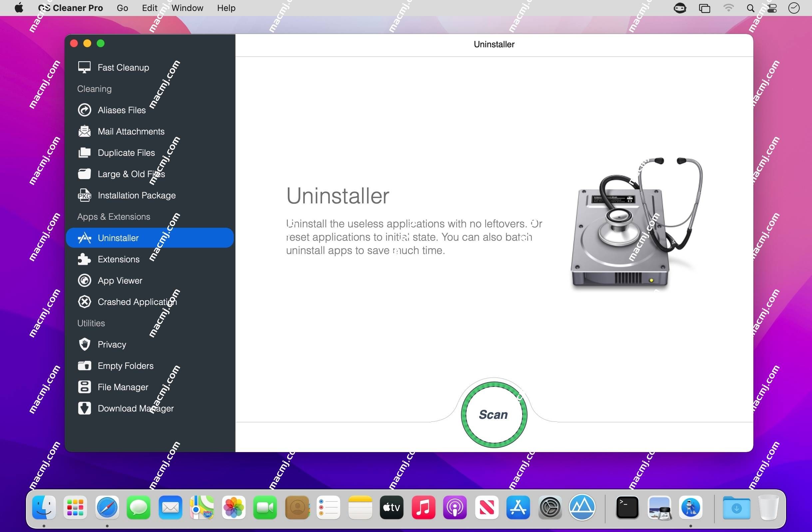Open the Privacy utility section
Viewport: 812px width, 532px height.
coord(112,344)
